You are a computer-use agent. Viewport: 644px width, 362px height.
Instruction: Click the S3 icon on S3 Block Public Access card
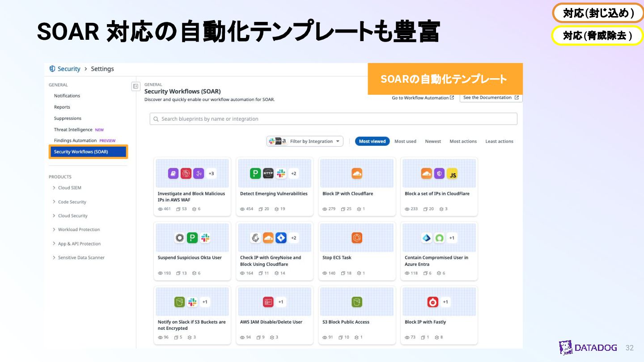click(x=357, y=302)
